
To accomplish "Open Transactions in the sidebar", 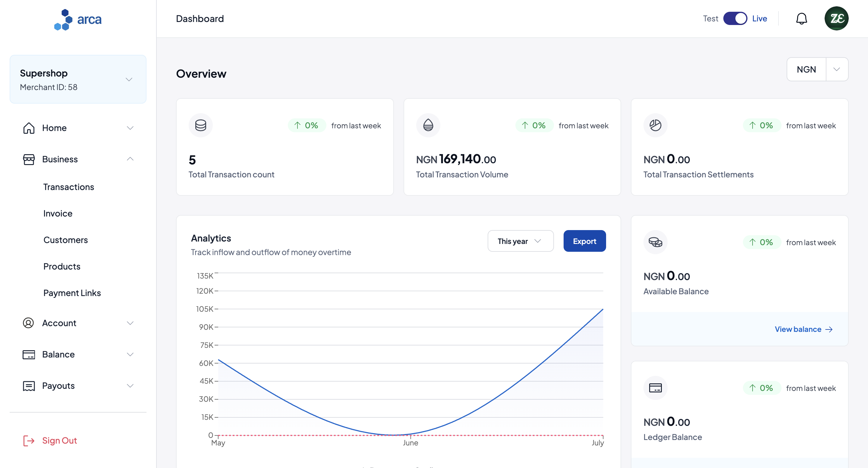I will click(x=69, y=187).
